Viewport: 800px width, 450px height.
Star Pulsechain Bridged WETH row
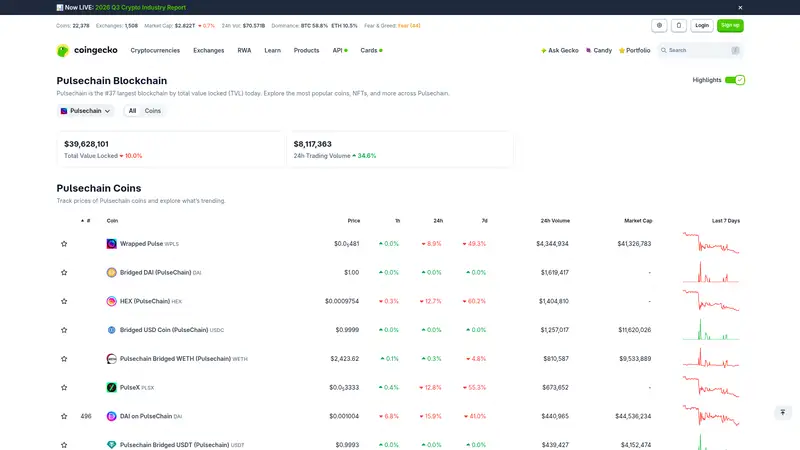[64, 359]
